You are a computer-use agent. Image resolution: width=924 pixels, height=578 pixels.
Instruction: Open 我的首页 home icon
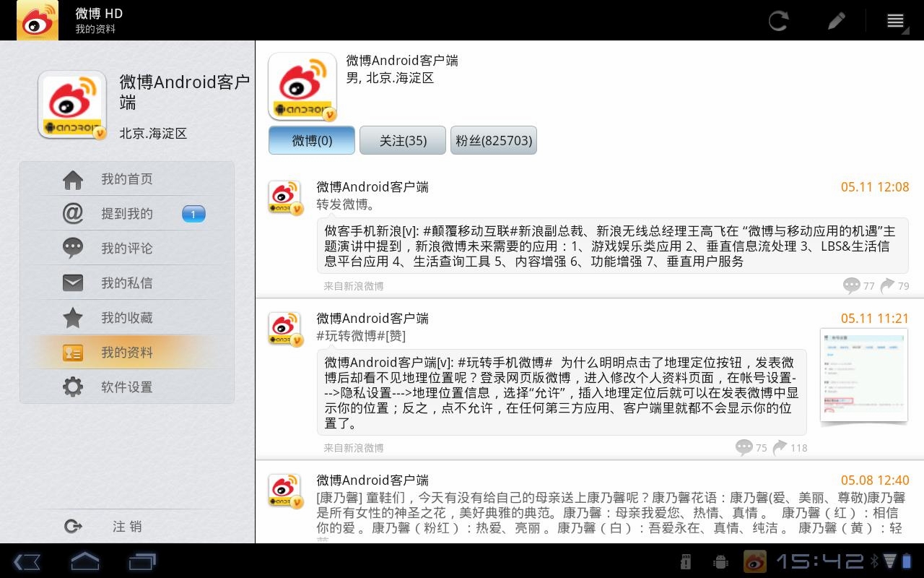(73, 179)
